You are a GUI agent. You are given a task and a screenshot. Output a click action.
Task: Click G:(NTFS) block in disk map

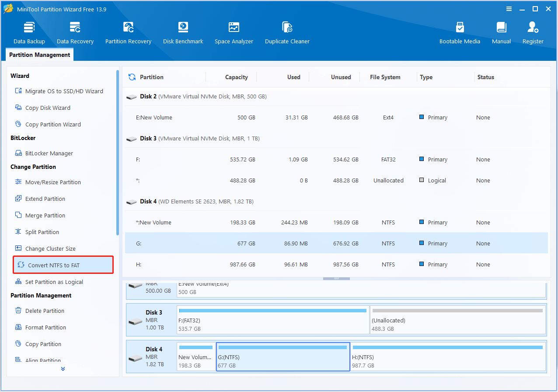[283, 357]
